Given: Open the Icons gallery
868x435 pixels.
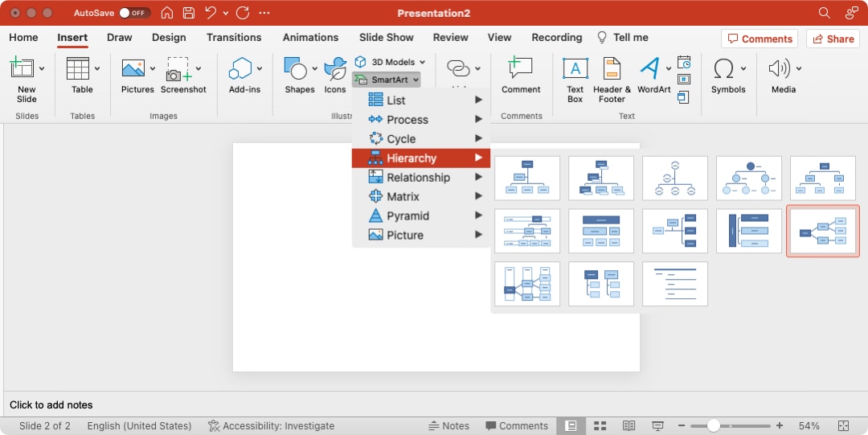Looking at the screenshot, I should [335, 76].
